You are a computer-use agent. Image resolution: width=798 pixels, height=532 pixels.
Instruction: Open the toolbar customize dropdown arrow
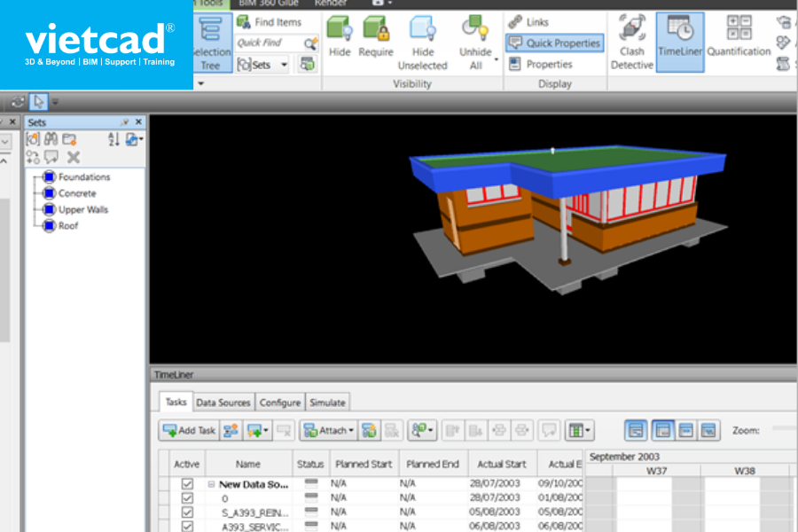(x=56, y=102)
